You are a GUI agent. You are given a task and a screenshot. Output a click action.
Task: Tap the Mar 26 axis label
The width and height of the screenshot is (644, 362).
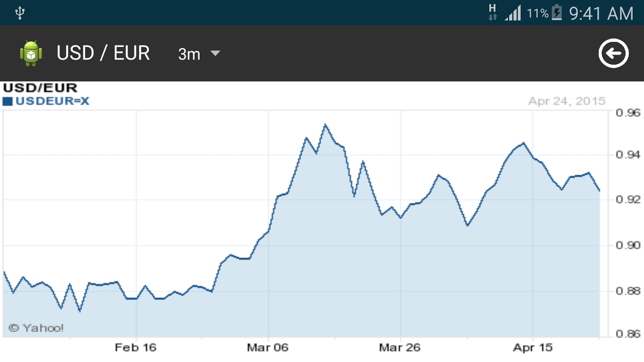[x=400, y=348]
